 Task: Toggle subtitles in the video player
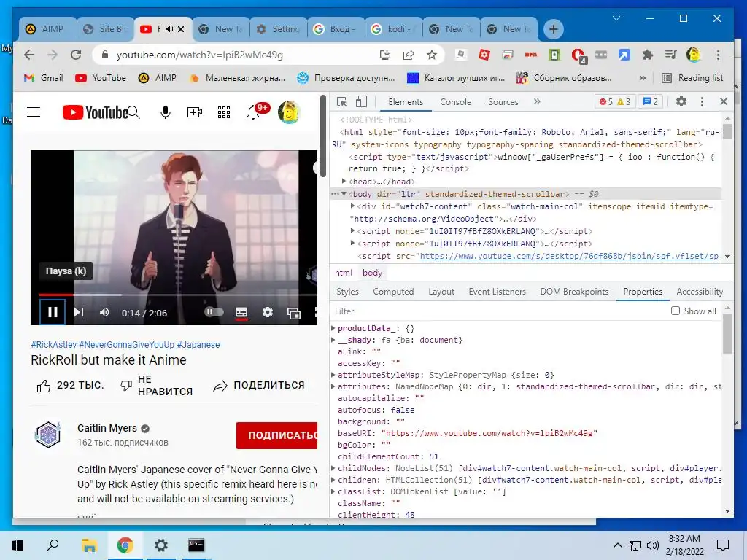(x=241, y=312)
